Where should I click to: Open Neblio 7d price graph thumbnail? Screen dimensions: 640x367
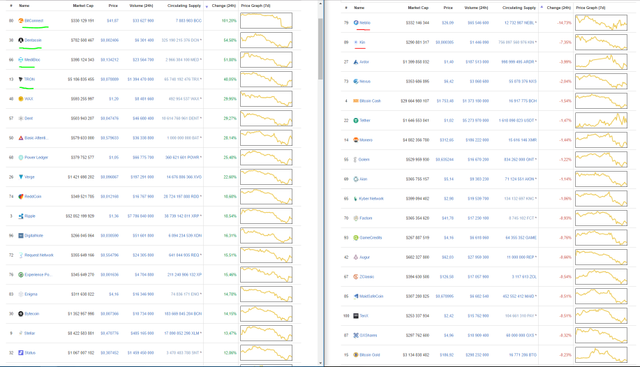click(601, 23)
